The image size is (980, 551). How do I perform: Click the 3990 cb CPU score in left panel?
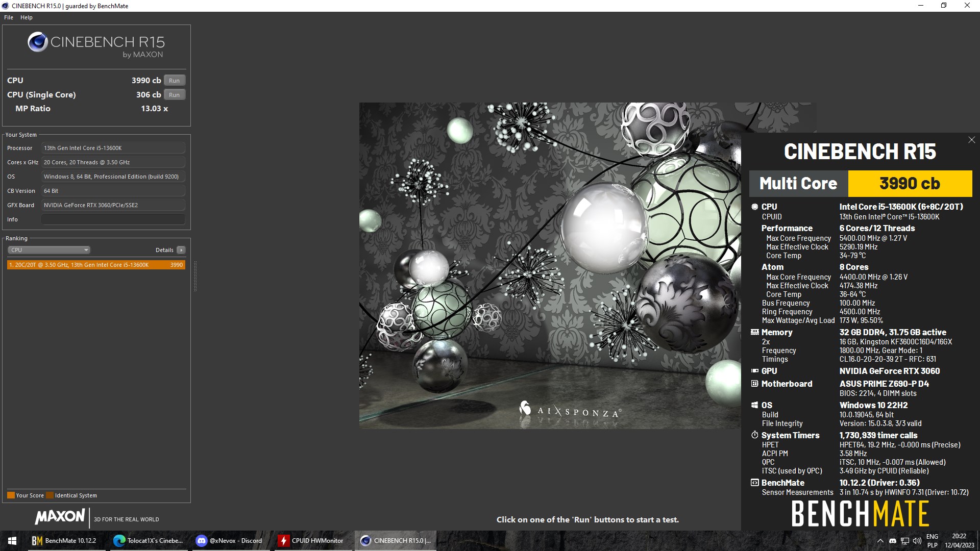146,81
